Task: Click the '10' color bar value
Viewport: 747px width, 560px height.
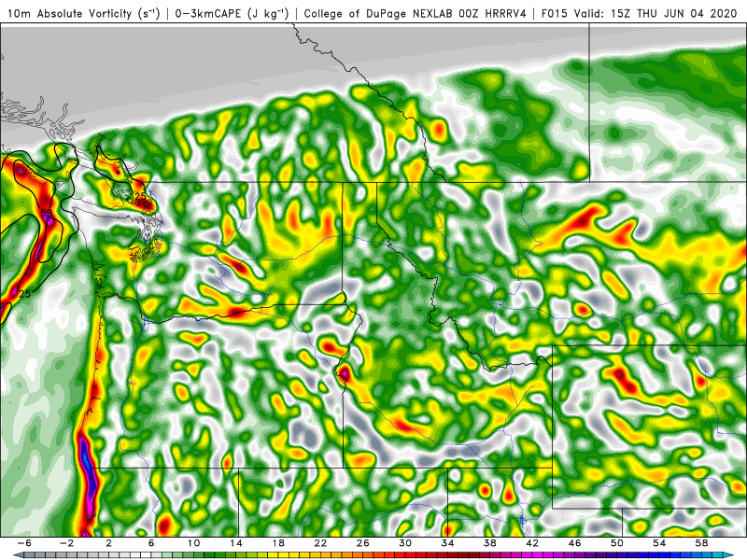Action: pyautogui.click(x=193, y=543)
